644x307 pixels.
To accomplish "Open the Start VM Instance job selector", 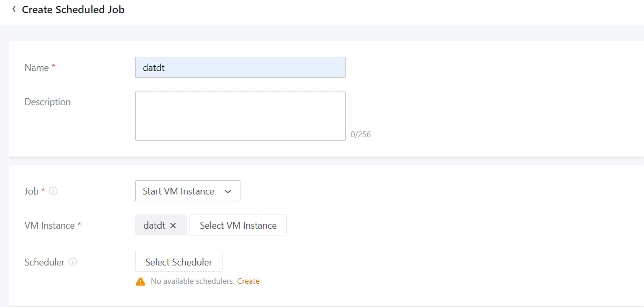I will click(179, 191).
